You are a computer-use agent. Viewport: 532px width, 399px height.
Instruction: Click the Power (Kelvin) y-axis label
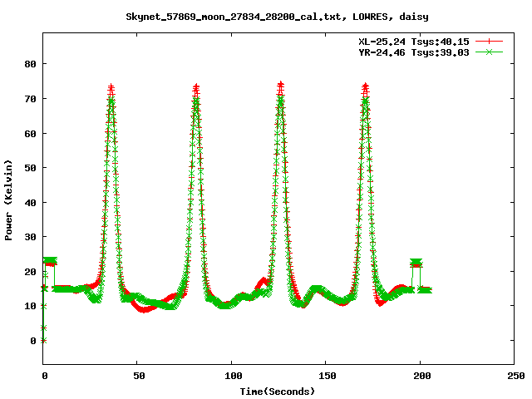pos(8,200)
